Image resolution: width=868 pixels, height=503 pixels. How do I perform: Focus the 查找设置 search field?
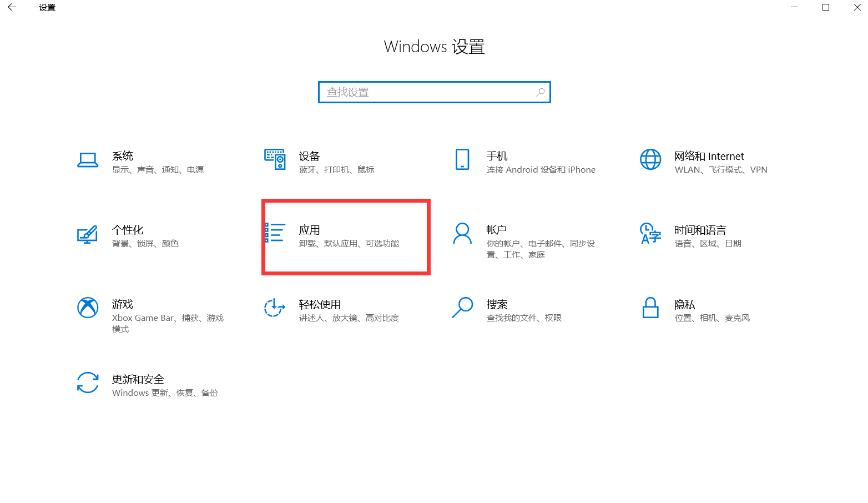(x=435, y=92)
